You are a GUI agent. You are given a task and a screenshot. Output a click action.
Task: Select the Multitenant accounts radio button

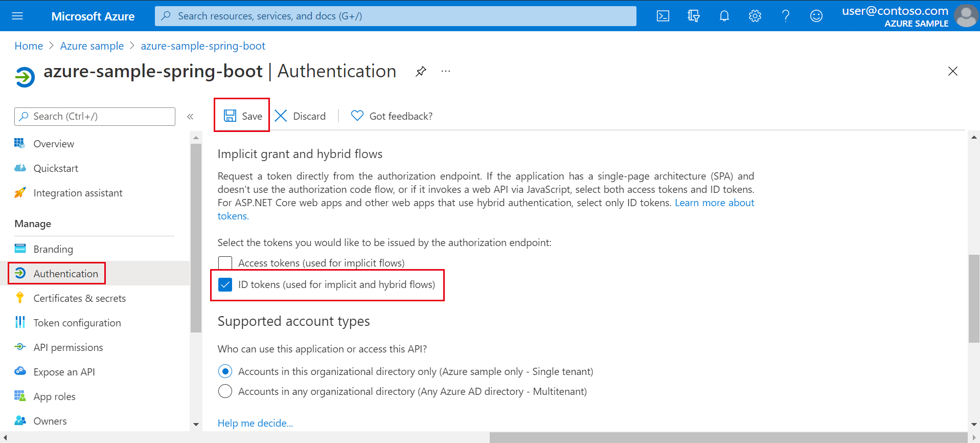[x=225, y=391]
